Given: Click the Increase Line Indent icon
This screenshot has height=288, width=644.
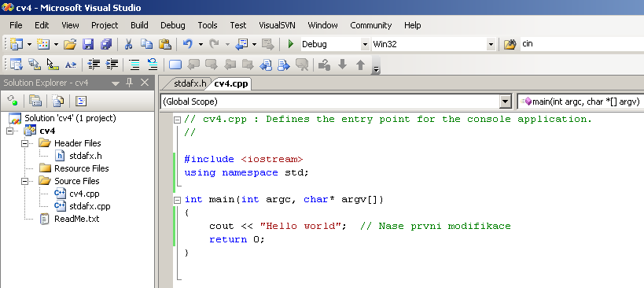Looking at the screenshot, I should (112, 65).
